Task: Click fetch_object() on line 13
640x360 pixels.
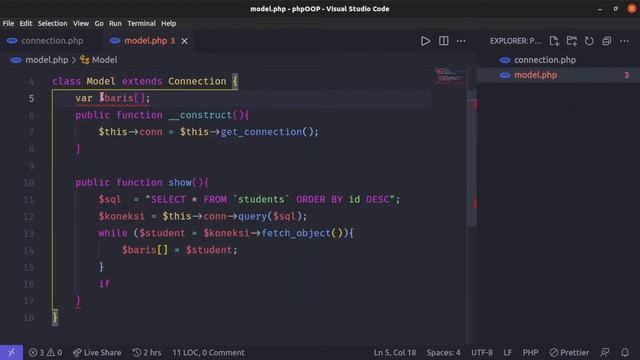Action: coord(302,233)
